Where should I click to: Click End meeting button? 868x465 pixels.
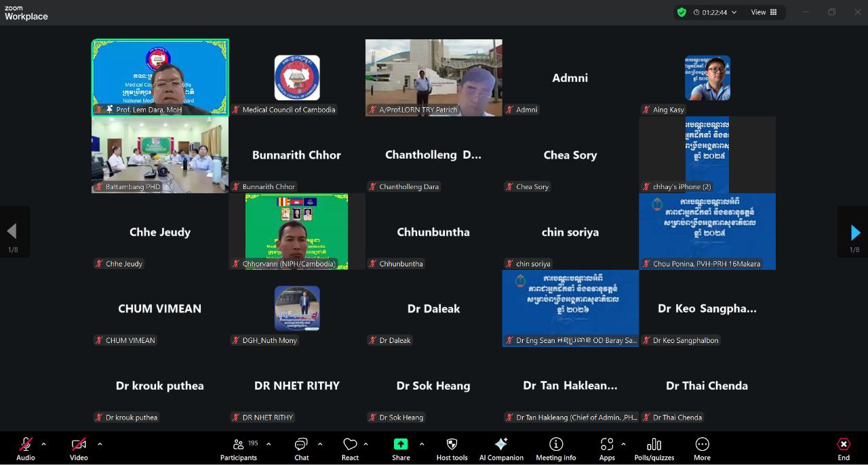844,448
